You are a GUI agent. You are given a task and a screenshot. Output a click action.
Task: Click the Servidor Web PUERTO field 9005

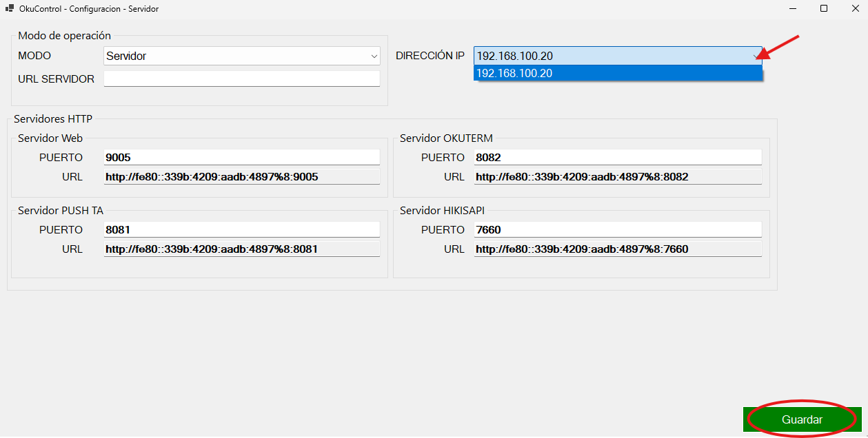(241, 157)
